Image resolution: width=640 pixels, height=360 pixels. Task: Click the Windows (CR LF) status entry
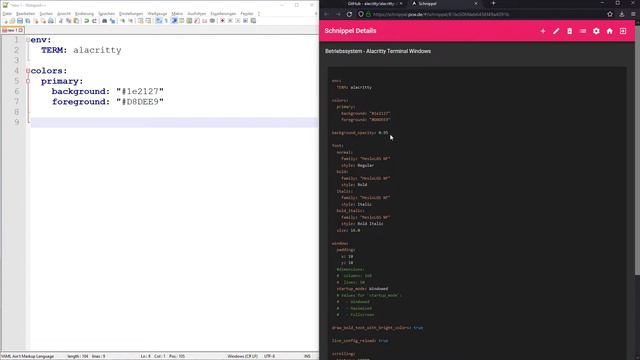(242, 356)
